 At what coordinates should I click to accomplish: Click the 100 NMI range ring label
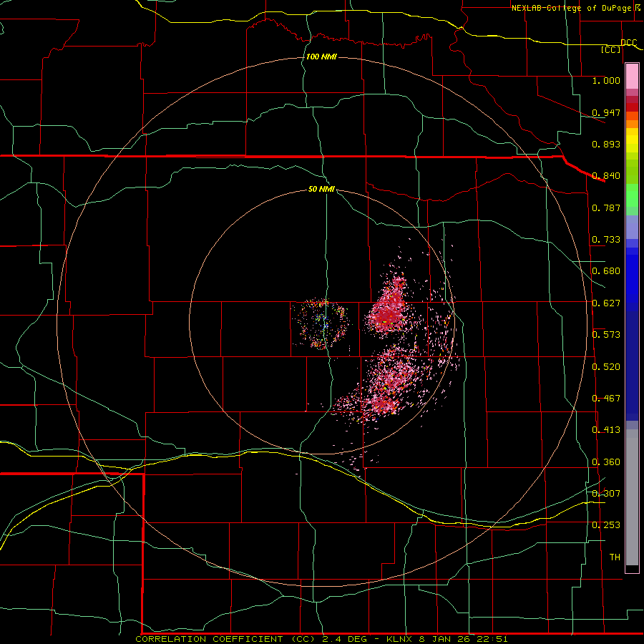(321, 57)
